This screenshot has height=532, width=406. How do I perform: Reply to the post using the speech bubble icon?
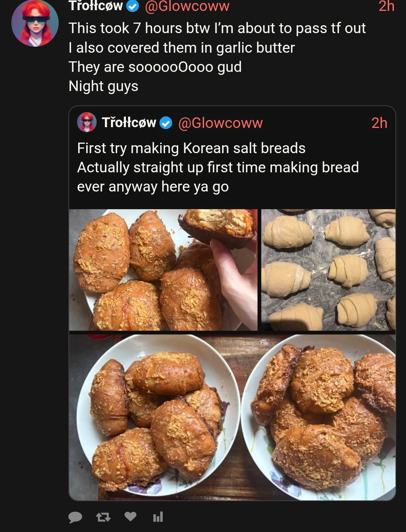point(75,517)
